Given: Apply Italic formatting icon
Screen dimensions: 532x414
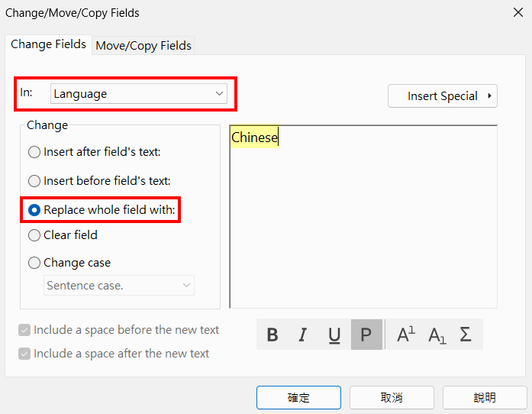Looking at the screenshot, I should [x=303, y=335].
